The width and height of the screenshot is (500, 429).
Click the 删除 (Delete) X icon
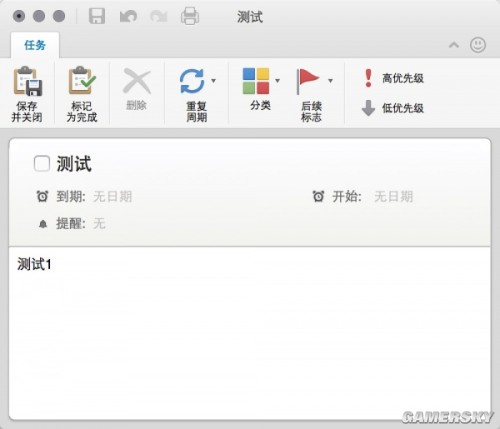click(137, 81)
